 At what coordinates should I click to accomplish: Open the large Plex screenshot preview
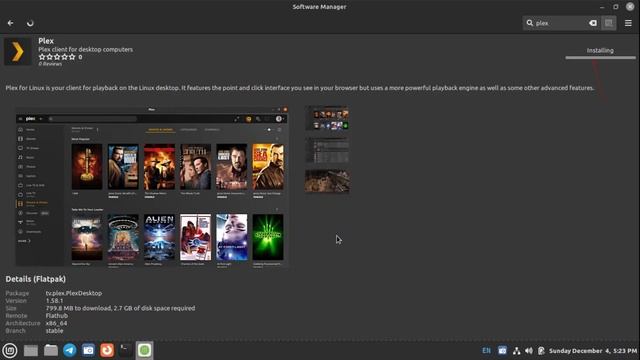coord(152,187)
